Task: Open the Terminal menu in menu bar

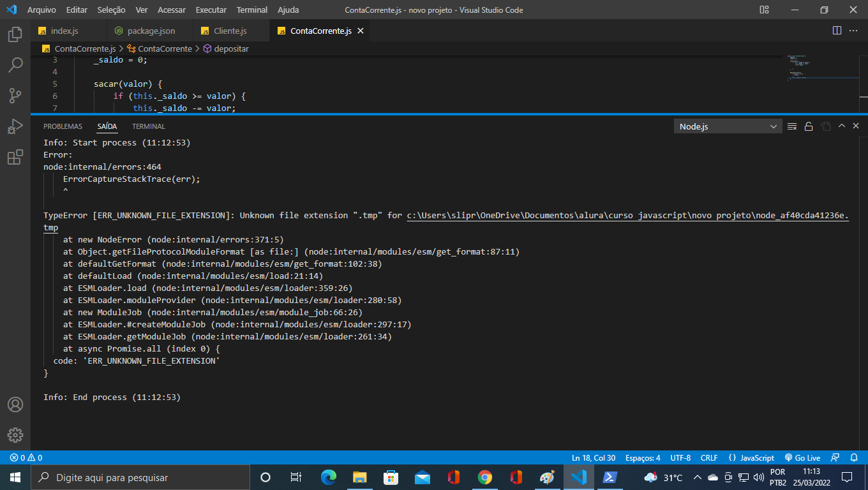Action: pyautogui.click(x=252, y=10)
